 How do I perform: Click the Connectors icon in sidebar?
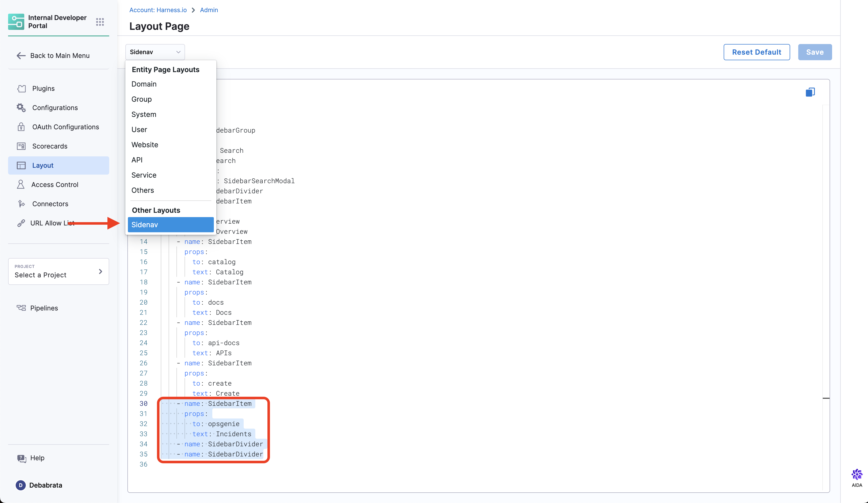[21, 204]
